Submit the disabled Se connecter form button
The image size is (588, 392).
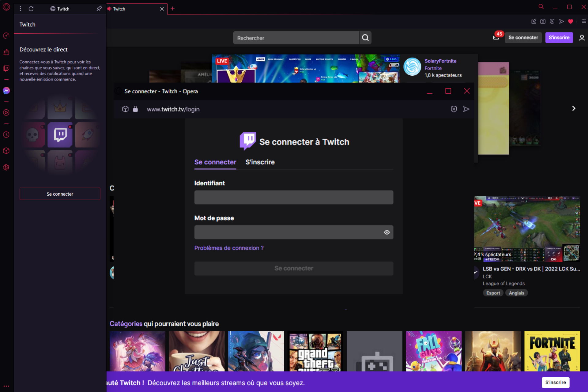click(294, 268)
